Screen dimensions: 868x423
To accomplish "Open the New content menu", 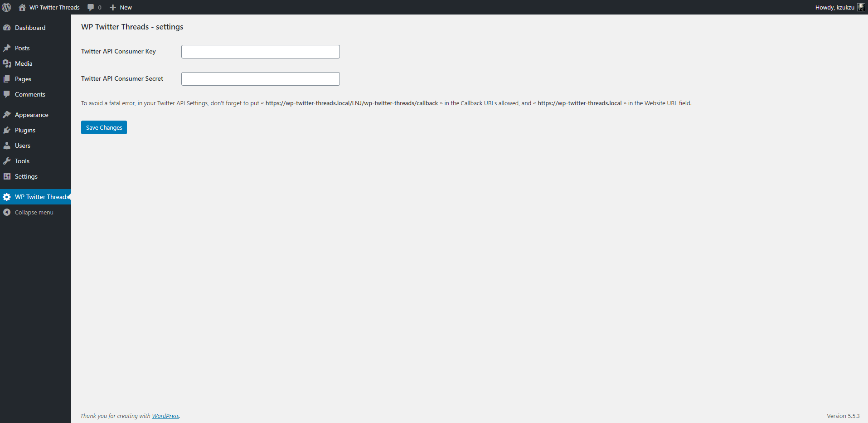I will pyautogui.click(x=121, y=7).
